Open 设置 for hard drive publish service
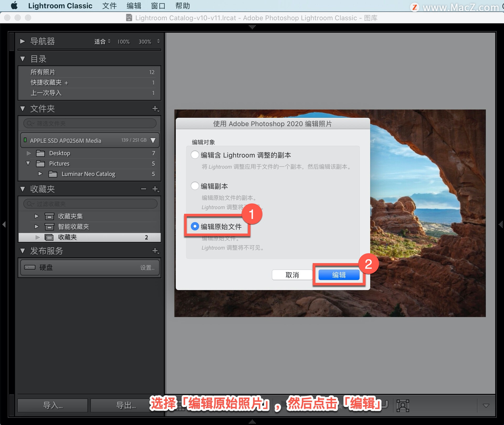Screen dimensions: 504x425 (x=147, y=267)
